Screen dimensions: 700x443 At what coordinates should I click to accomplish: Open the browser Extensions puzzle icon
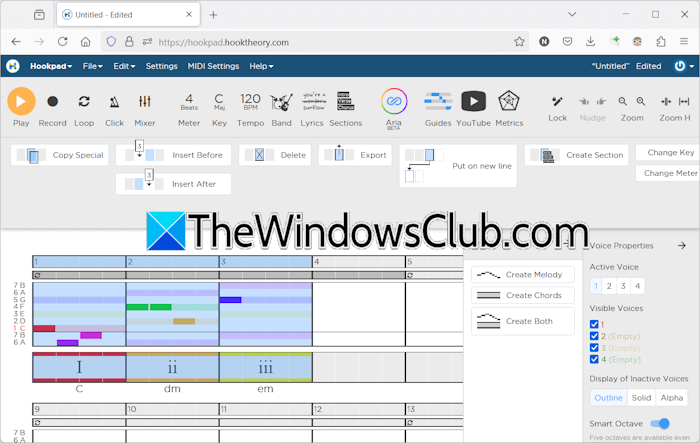pyautogui.click(x=661, y=42)
